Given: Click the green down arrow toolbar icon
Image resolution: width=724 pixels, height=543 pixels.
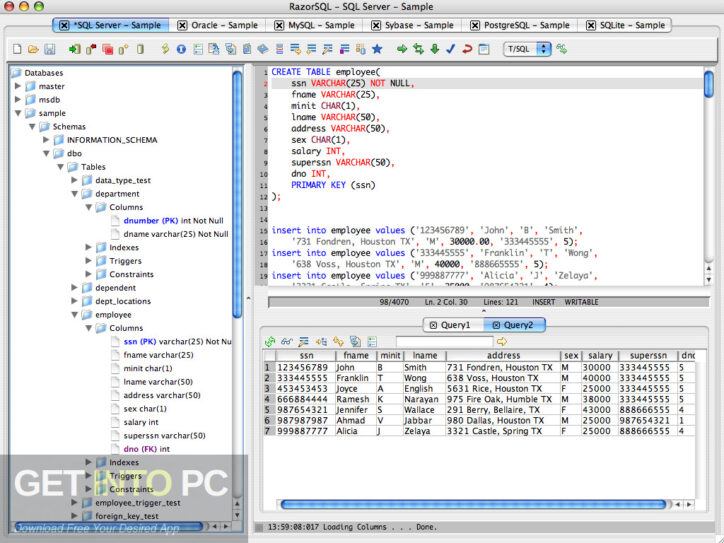Looking at the screenshot, I should [434, 49].
